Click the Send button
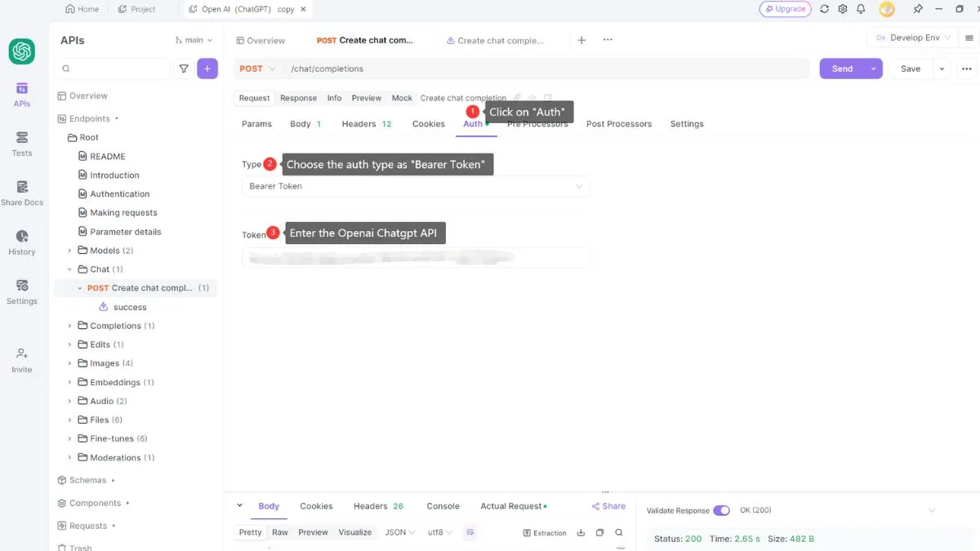This screenshot has height=551, width=980. tap(842, 69)
